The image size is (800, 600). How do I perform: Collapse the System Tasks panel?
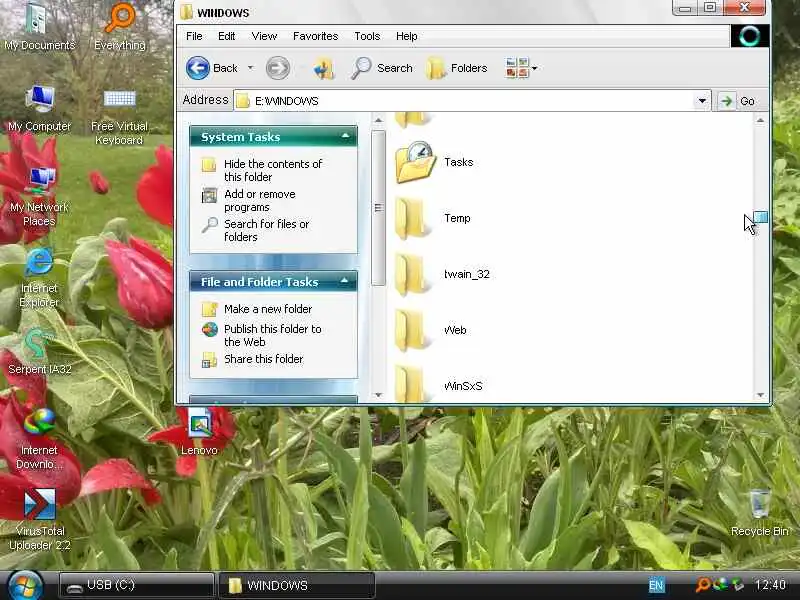[345, 136]
